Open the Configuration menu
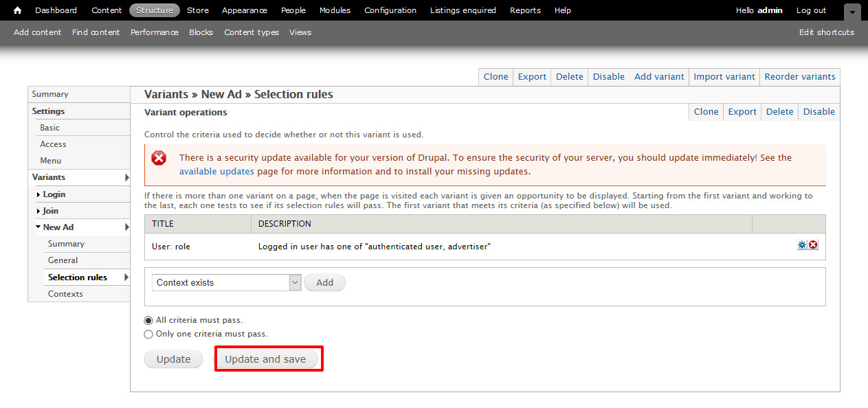This screenshot has height=408, width=868. (390, 10)
